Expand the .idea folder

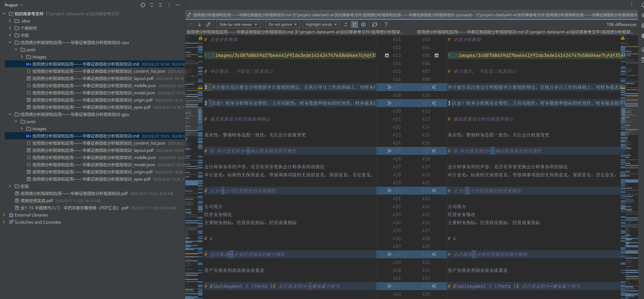coord(10,21)
